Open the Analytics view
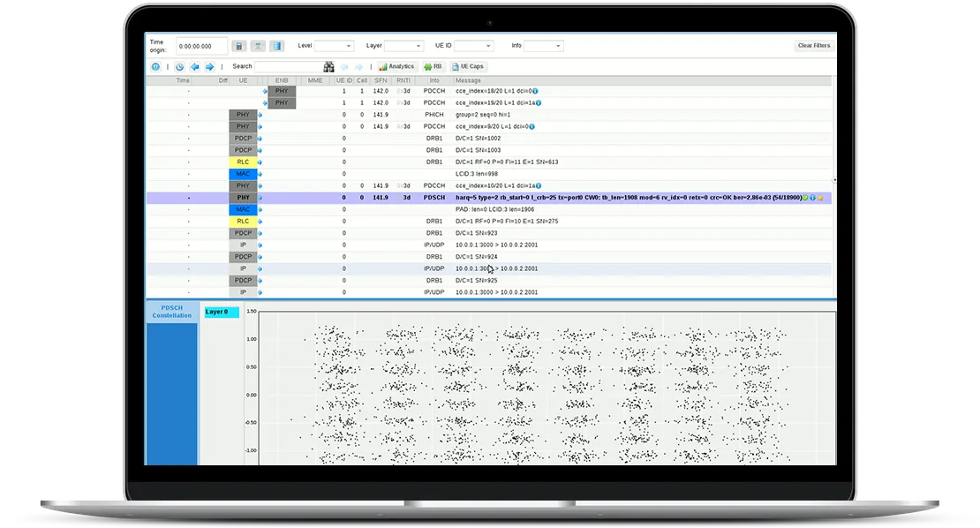This screenshot has height=528, width=980. [x=396, y=66]
